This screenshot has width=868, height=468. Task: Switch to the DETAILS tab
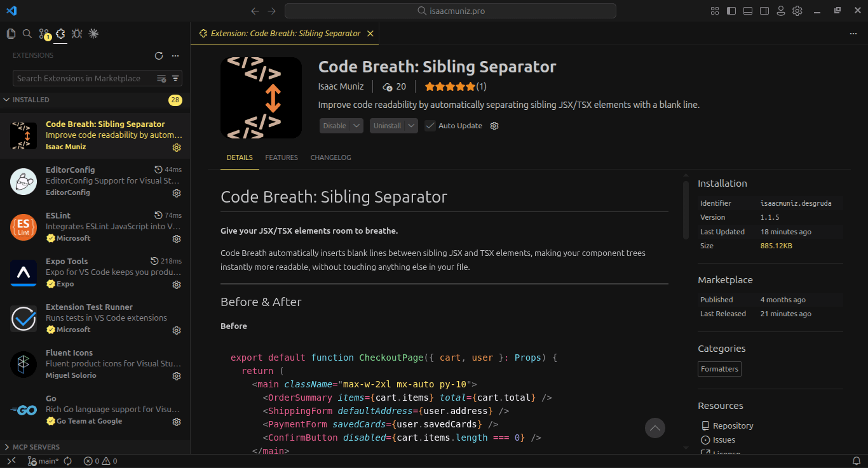coord(240,157)
